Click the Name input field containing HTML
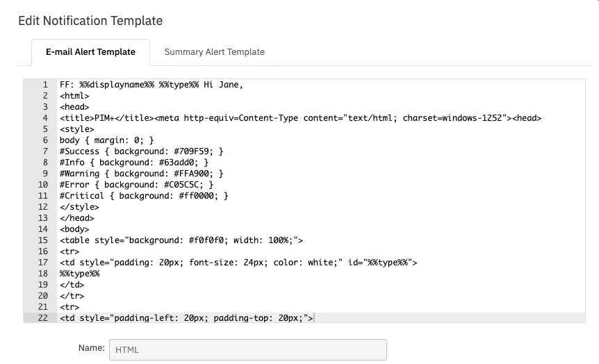The height and width of the screenshot is (364, 599). (x=248, y=349)
